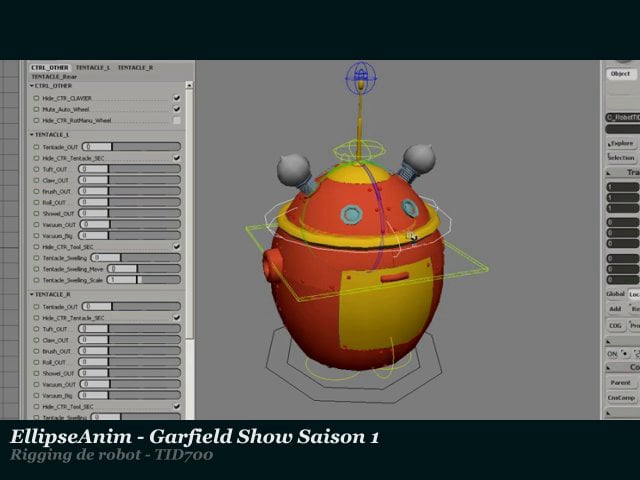
Task: Click animation icon of TENTACLE_R Shovel_OUT
Action: [36, 373]
